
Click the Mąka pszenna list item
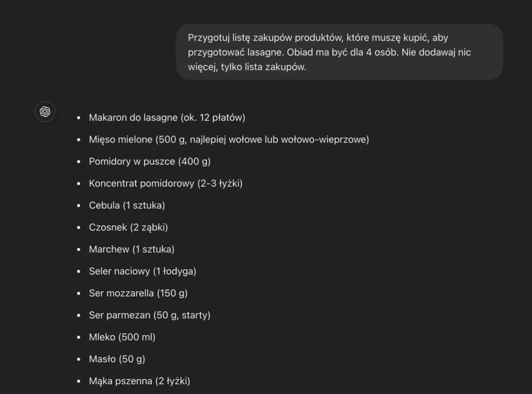coord(139,381)
